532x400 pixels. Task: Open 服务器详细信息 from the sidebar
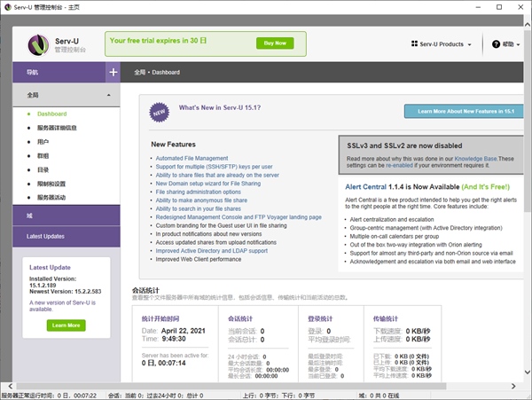point(57,128)
